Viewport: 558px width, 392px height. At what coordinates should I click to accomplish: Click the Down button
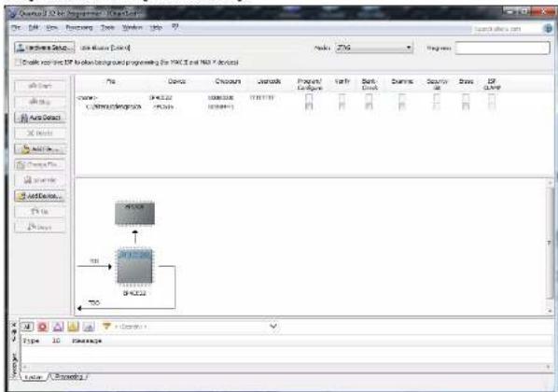(x=40, y=227)
